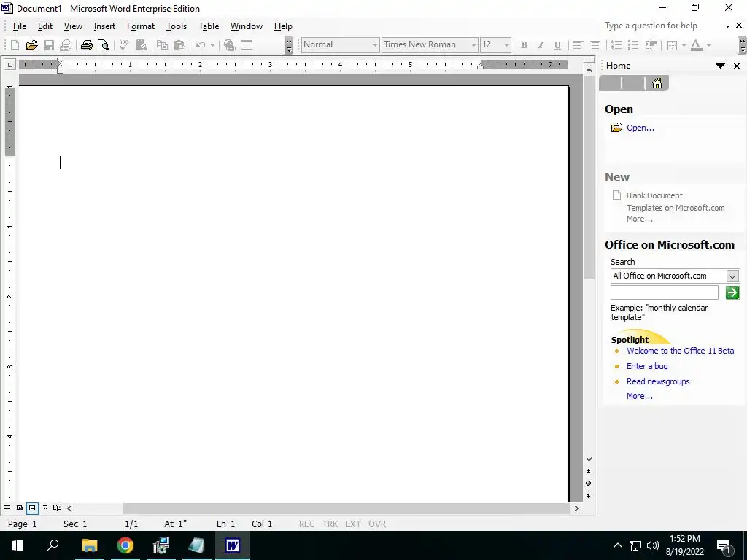Viewport: 747px width, 560px height.
Task: Click the Enter a bug link
Action: point(647,366)
